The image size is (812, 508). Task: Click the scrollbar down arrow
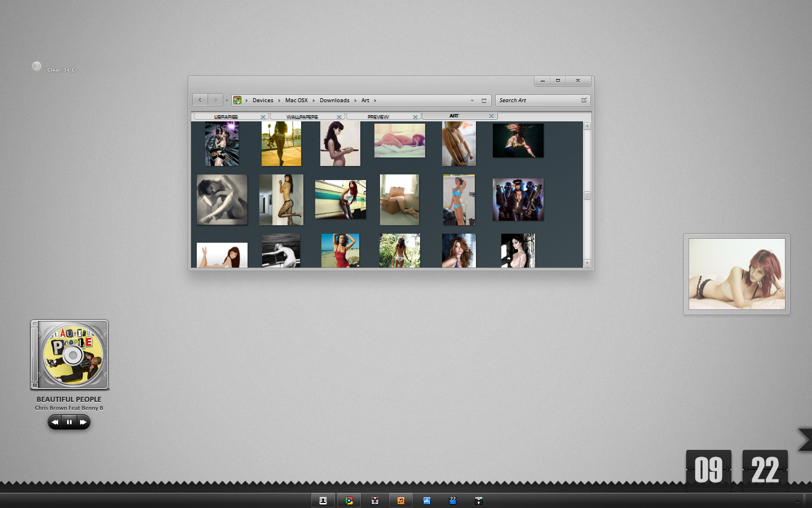click(587, 263)
